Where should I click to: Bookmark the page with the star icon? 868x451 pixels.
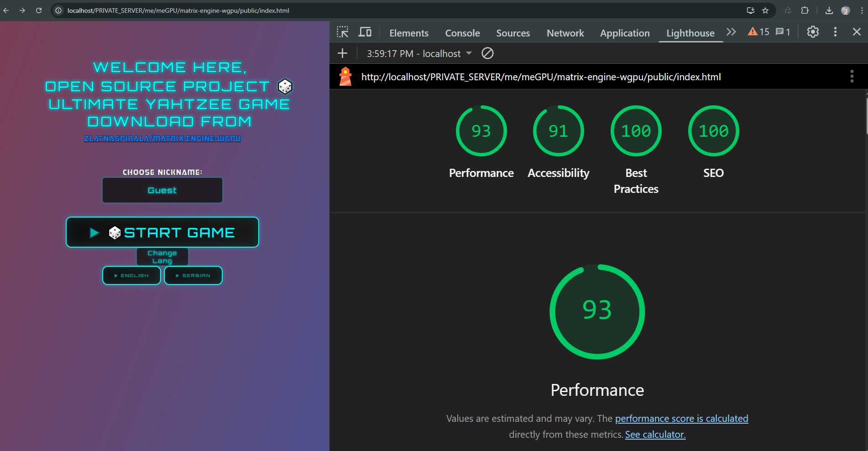(765, 10)
